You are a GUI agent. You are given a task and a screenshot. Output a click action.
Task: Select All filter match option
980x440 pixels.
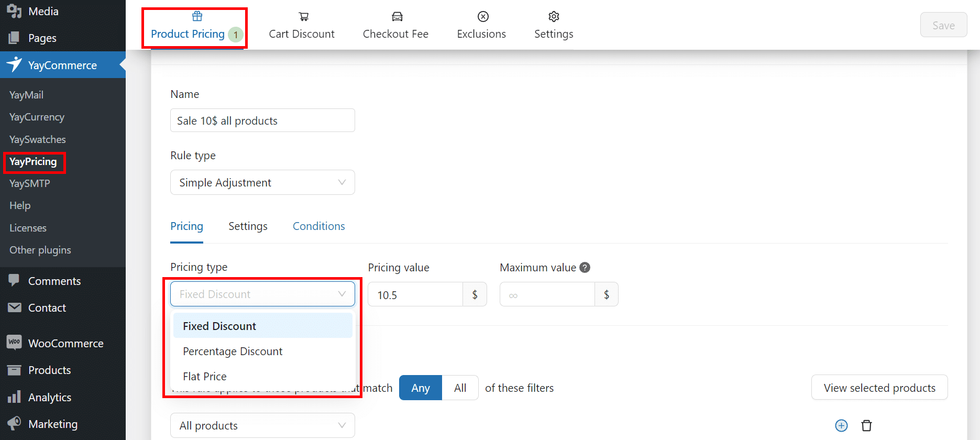pyautogui.click(x=460, y=388)
